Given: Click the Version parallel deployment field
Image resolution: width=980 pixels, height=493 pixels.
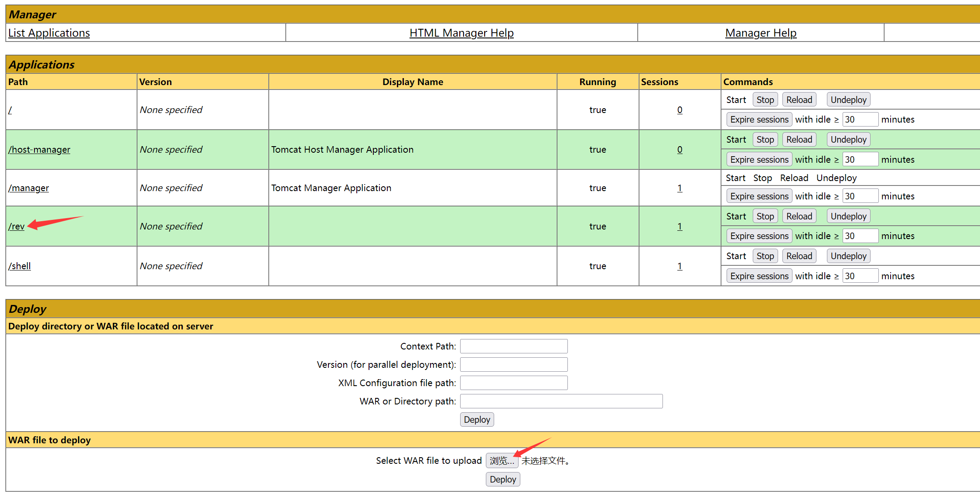Looking at the screenshot, I should (514, 365).
